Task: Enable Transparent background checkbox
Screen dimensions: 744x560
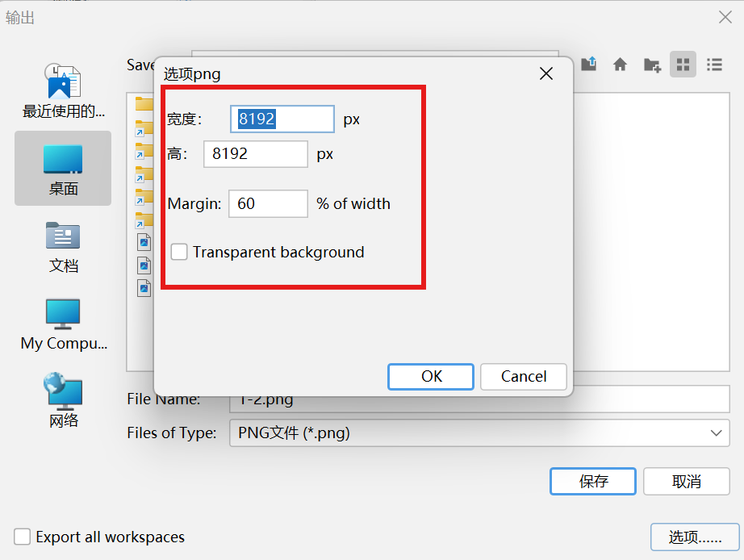Action: (179, 252)
